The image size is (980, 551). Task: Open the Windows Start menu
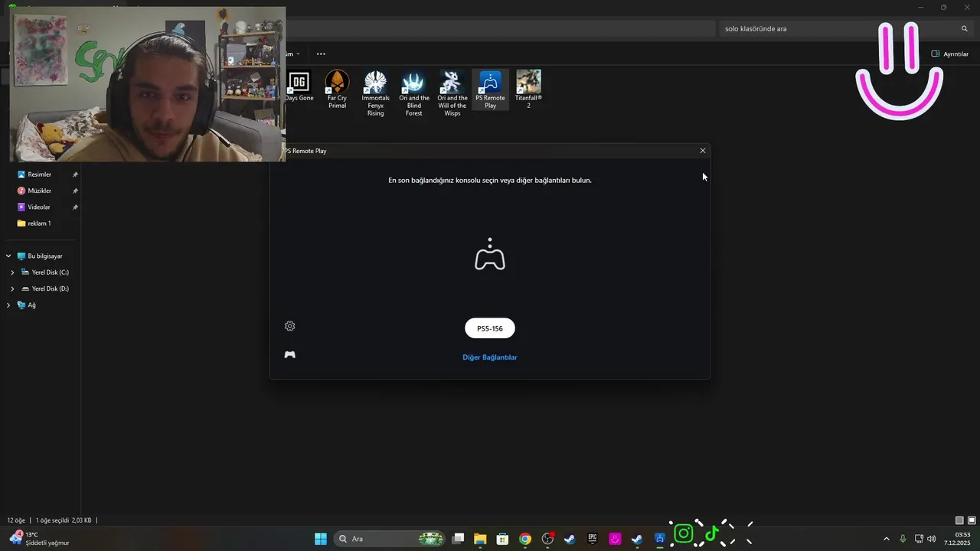tap(321, 539)
